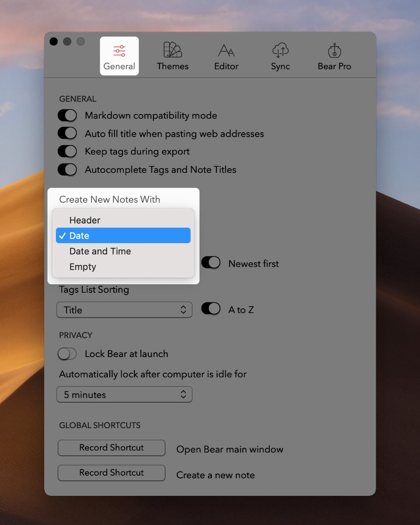Screen dimensions: 420x525
Task: Close the preferences window
Action: pos(54,42)
